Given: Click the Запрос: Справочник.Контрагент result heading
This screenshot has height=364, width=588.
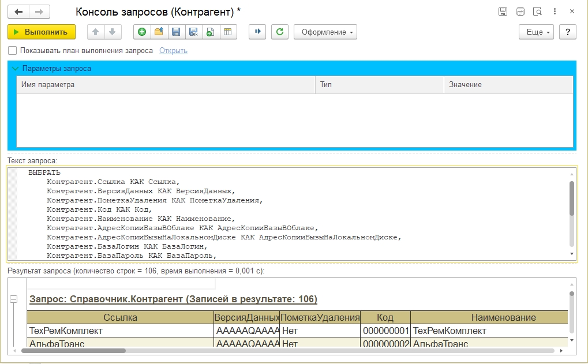Looking at the screenshot, I should 173,299.
